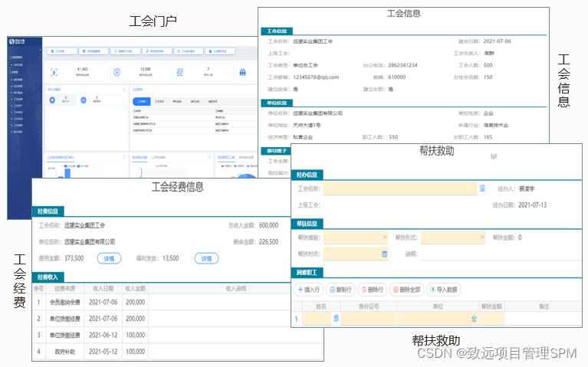
Task: Click the email 12345678@qq.com
Action: pyautogui.click(x=316, y=77)
